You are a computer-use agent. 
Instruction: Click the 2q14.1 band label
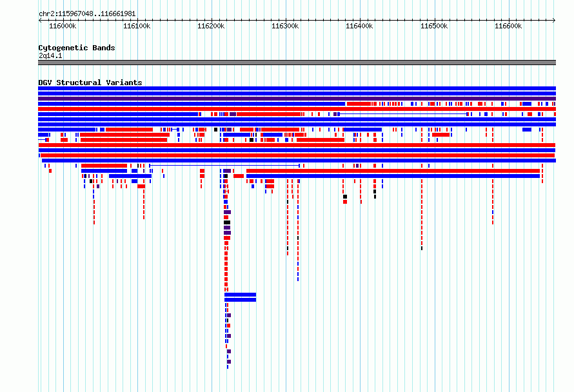[x=50, y=55]
